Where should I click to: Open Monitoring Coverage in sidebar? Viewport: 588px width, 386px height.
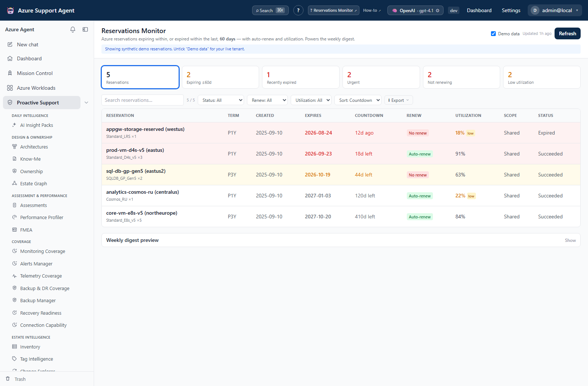point(43,251)
